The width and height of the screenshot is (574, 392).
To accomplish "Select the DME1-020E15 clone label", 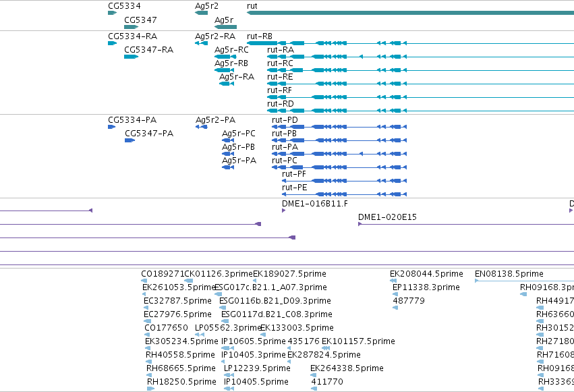I will pos(387,217).
